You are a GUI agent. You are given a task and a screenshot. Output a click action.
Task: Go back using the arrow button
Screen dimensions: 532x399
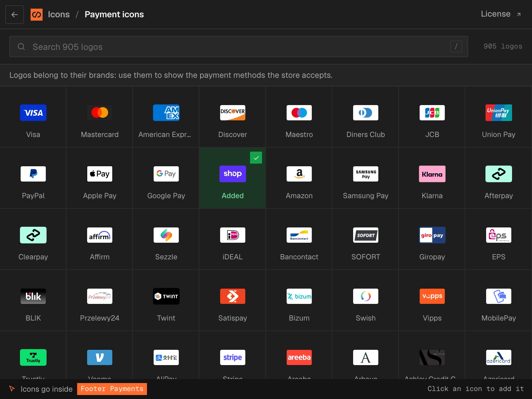pyautogui.click(x=15, y=15)
